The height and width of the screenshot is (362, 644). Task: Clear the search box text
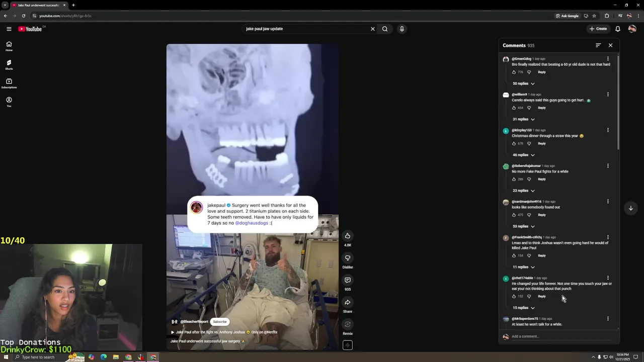373,29
